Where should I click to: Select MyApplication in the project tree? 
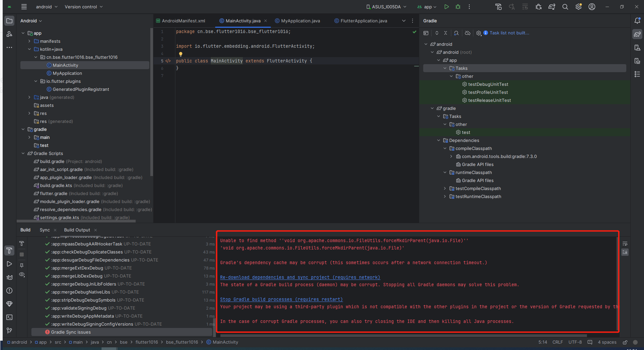click(67, 73)
